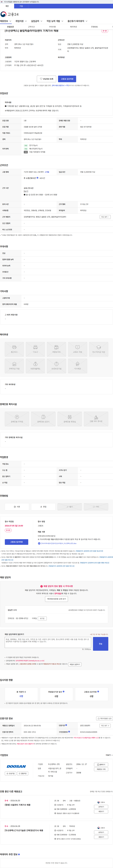Click the 장애인용 주차장 icon

coord(17,419)
